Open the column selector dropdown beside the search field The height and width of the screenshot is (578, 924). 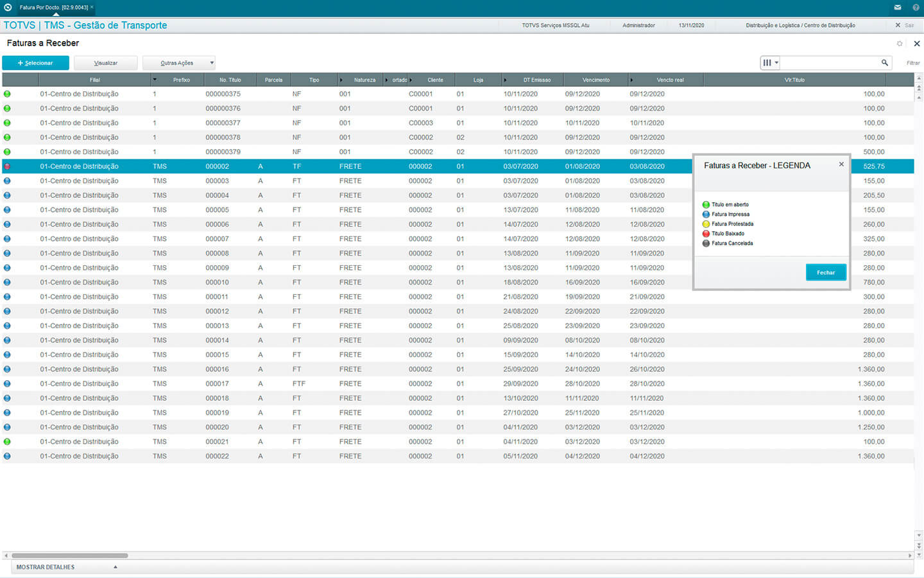769,63
